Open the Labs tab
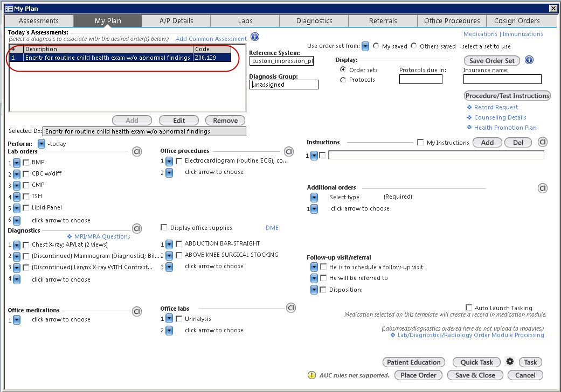 tap(245, 20)
